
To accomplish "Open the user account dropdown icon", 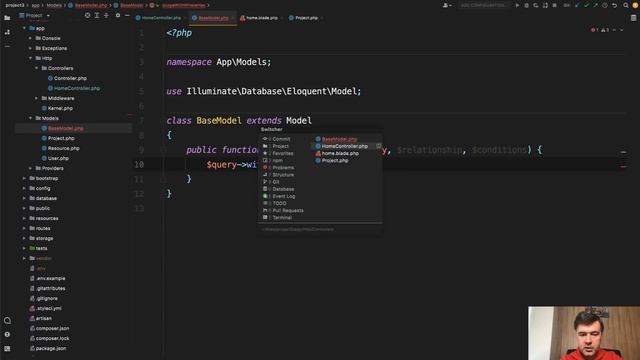I will (x=447, y=5).
